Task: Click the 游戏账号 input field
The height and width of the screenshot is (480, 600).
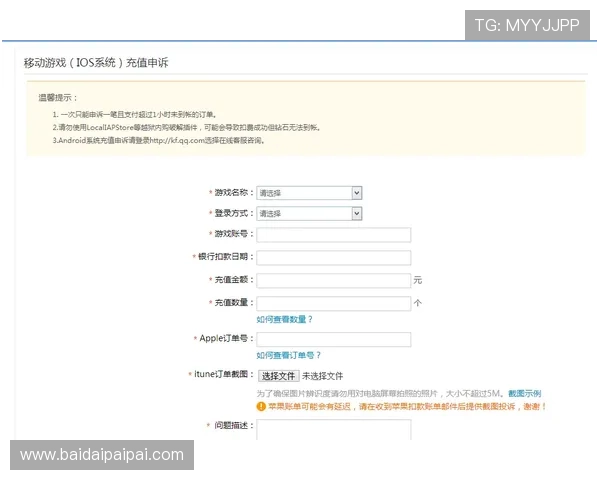Action: coord(334,235)
